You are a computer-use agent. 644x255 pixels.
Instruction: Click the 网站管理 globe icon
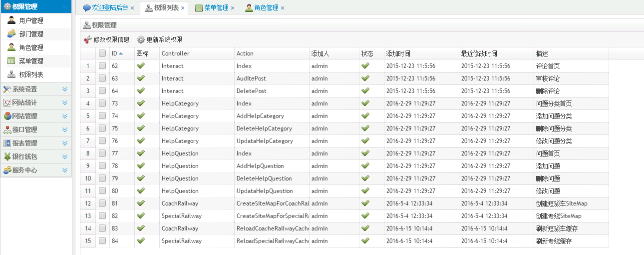[7, 116]
